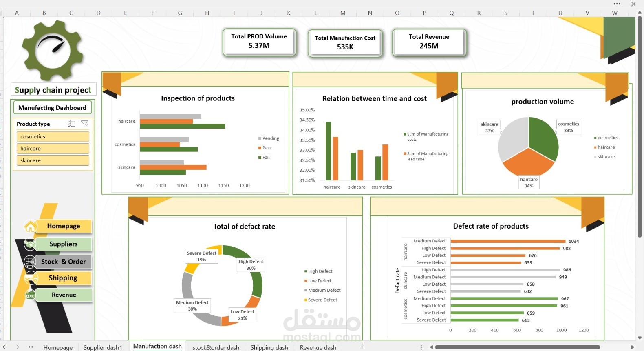Open the Shipping dash sheet tab
644x351 pixels.
point(269,347)
